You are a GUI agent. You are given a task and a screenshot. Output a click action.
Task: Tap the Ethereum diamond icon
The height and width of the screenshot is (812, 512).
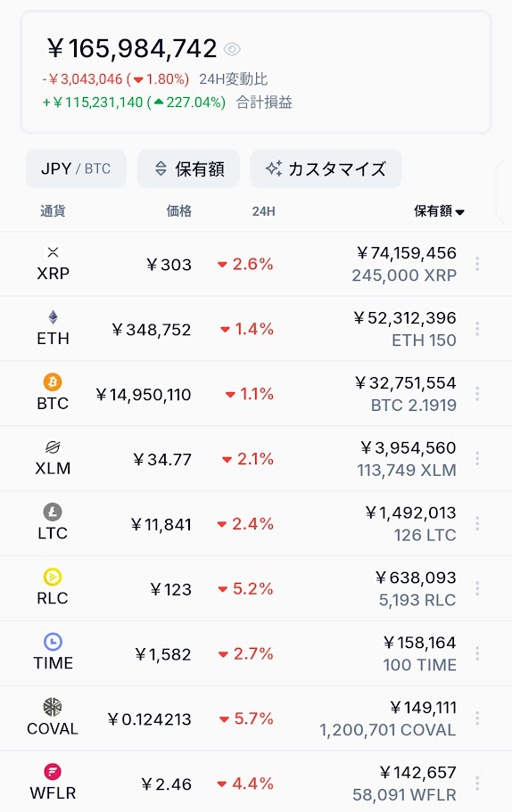pos(53,317)
